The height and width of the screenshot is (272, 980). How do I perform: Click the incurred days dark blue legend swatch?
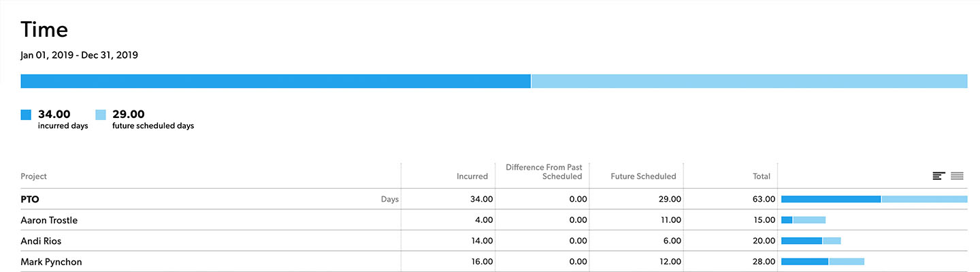26,115
